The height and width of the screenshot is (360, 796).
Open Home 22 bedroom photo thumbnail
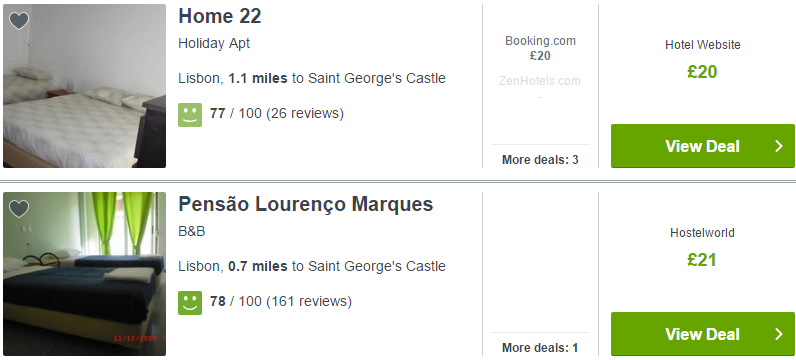84,86
